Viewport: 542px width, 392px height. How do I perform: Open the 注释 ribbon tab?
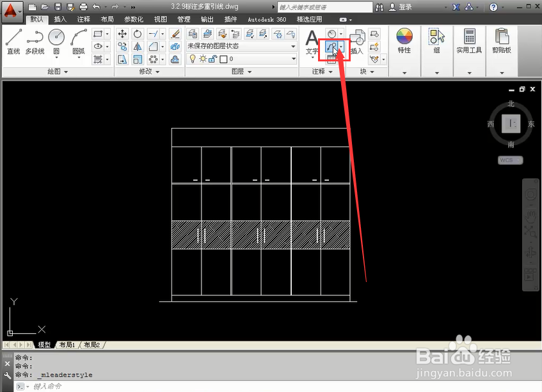[84, 19]
